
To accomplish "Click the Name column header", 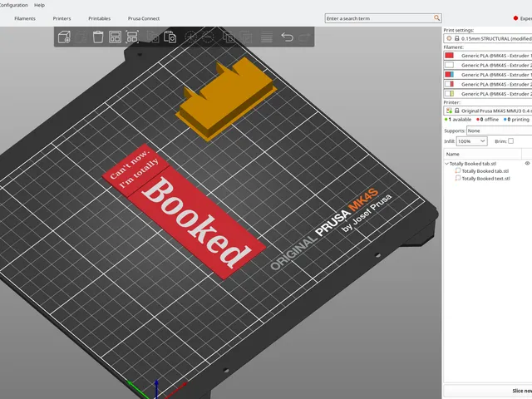I will click(x=482, y=154).
